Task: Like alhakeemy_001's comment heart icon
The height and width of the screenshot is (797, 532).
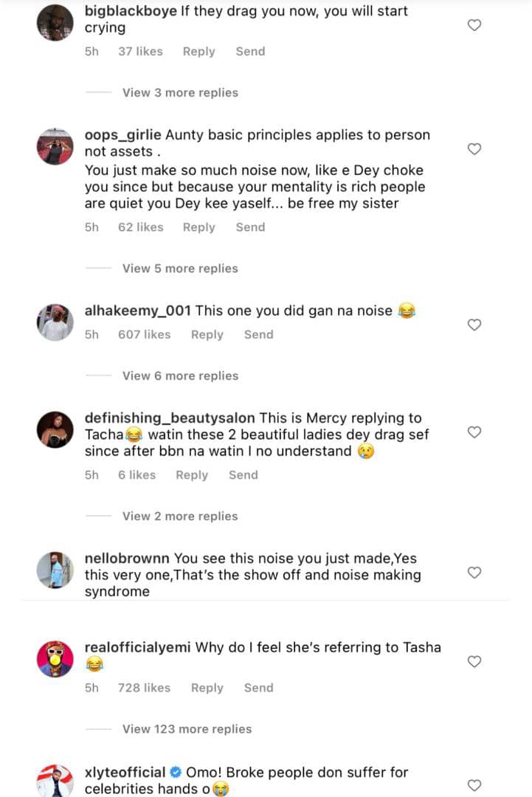Action: pos(475,325)
